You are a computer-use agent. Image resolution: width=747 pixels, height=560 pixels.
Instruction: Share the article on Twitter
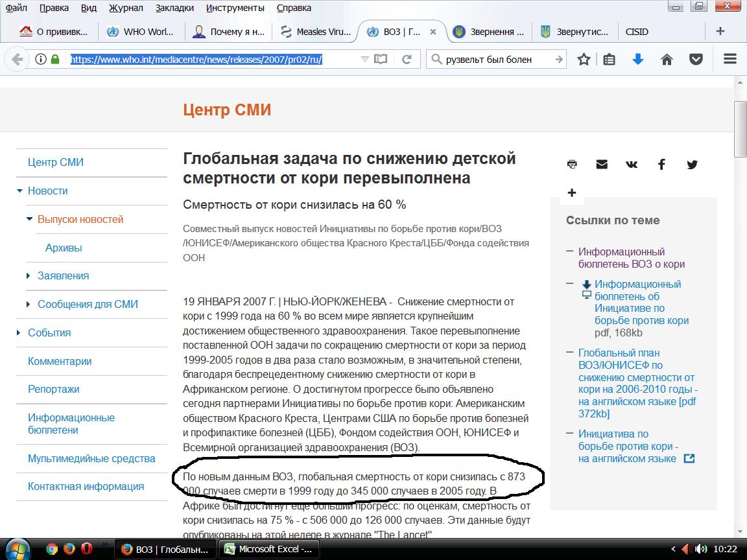(x=692, y=164)
